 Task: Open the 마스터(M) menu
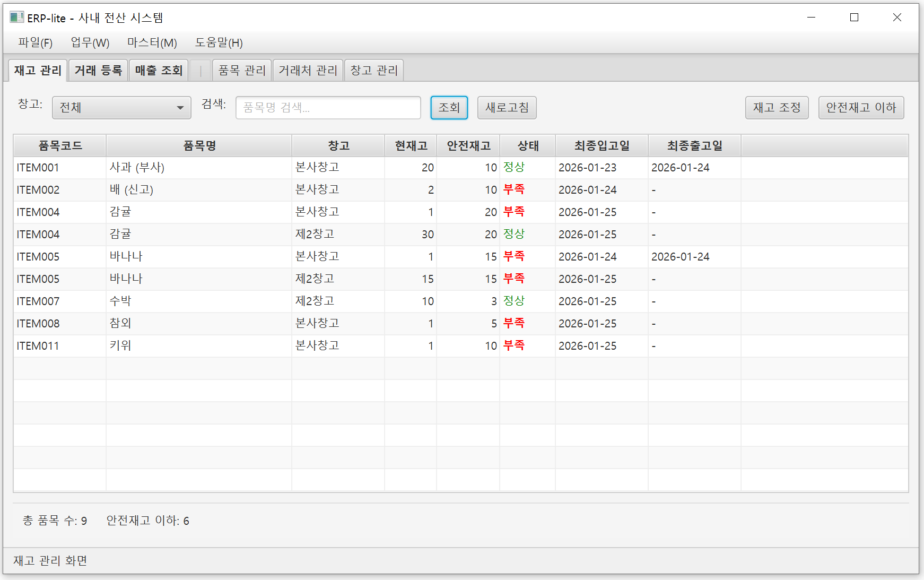coord(152,42)
